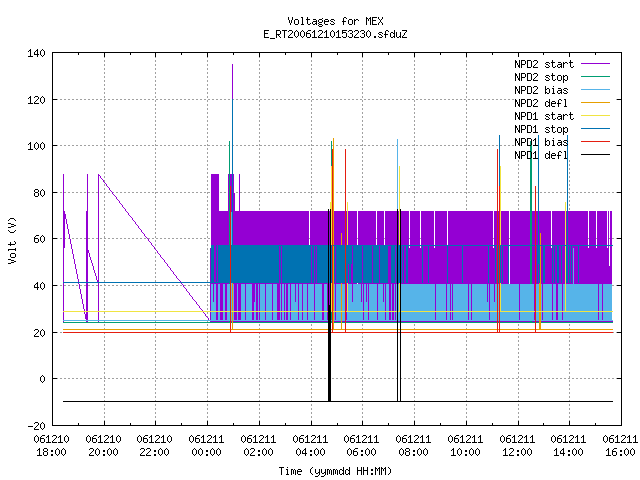Click the light blue NPD2 bias legend line
This screenshot has height=480, width=640.
tap(595, 89)
